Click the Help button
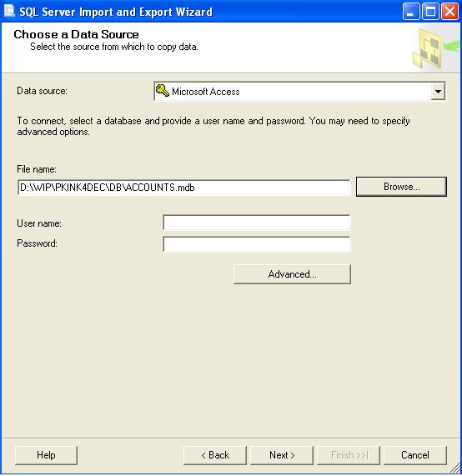Image resolution: width=462 pixels, height=476 pixels. coord(46,455)
